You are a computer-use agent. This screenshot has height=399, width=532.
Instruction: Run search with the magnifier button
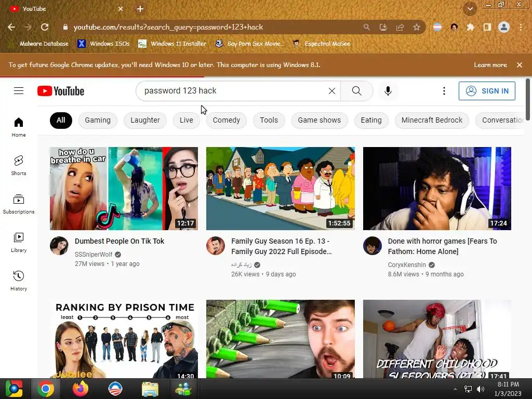click(356, 91)
